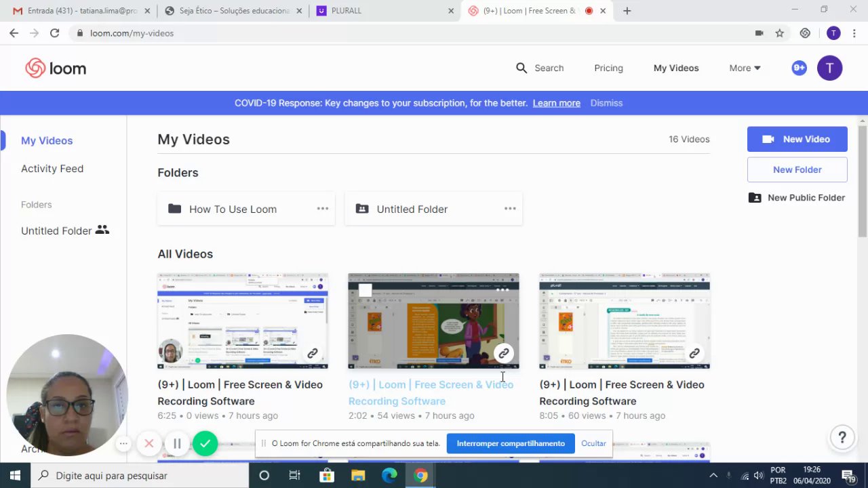Open Chrome from taskbar
Screen dimensions: 868x488
[420, 475]
